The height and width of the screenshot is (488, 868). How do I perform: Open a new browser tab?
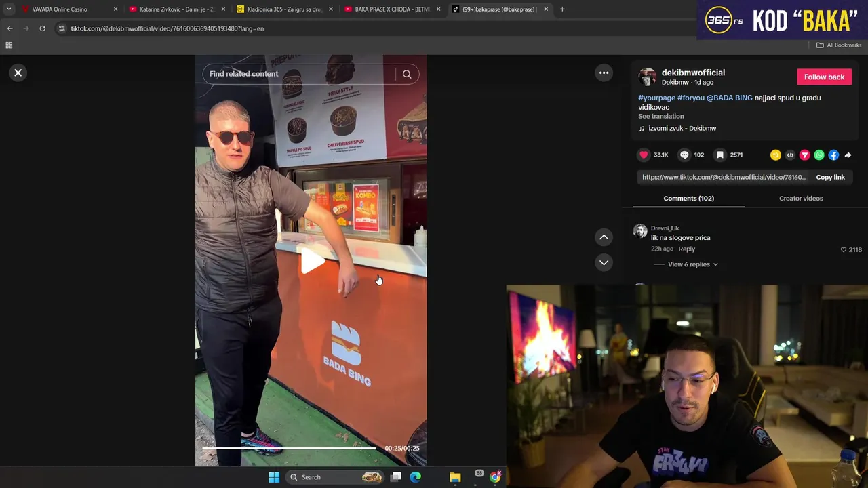pyautogui.click(x=562, y=9)
